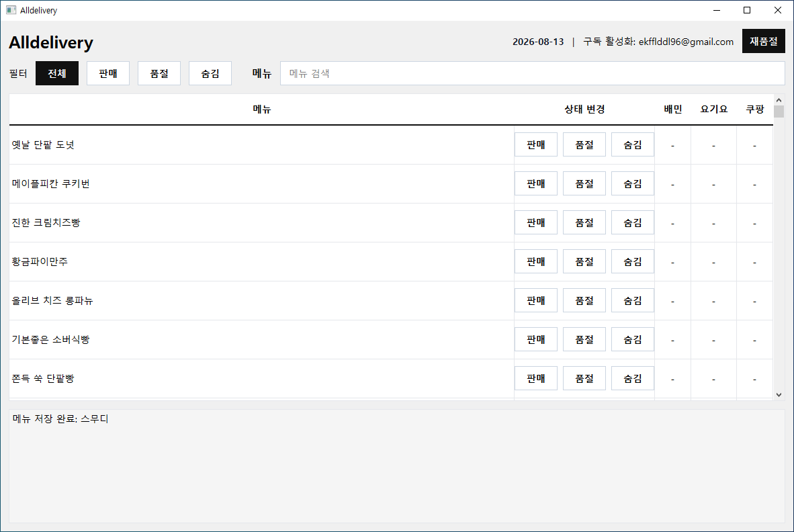Set 진한 크림치즈빵 to 숨김

(633, 223)
